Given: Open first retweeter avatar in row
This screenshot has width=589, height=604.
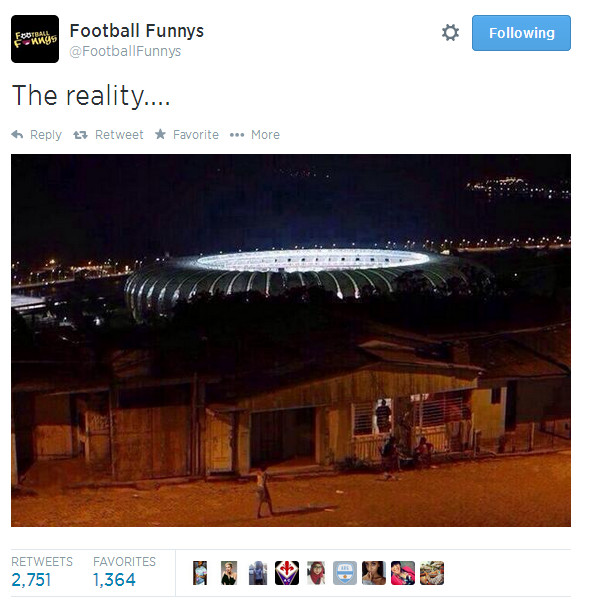Looking at the screenshot, I should tap(200, 573).
